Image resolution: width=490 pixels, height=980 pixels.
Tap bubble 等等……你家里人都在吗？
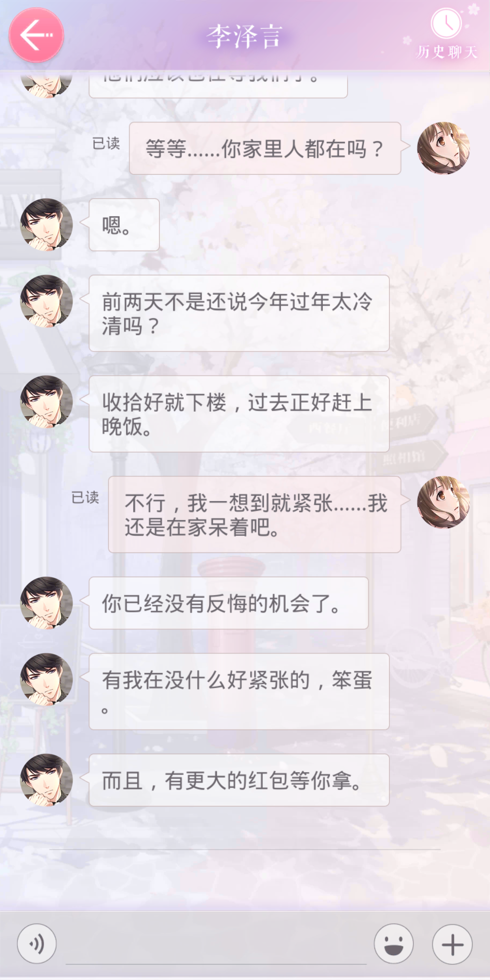point(265,148)
